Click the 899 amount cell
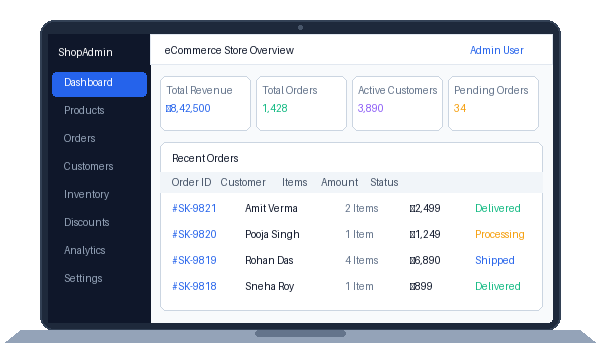Screen dimensions: 600x360 421,286
